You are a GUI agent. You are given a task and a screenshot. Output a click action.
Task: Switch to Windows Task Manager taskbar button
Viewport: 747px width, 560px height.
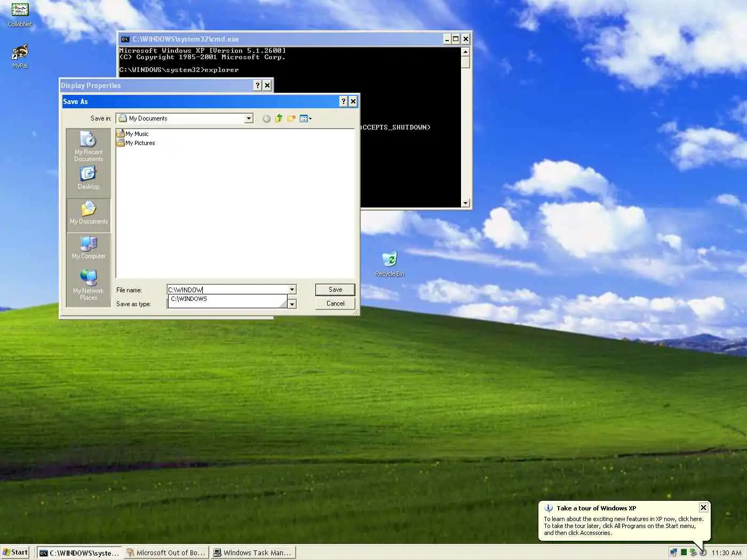pyautogui.click(x=253, y=553)
